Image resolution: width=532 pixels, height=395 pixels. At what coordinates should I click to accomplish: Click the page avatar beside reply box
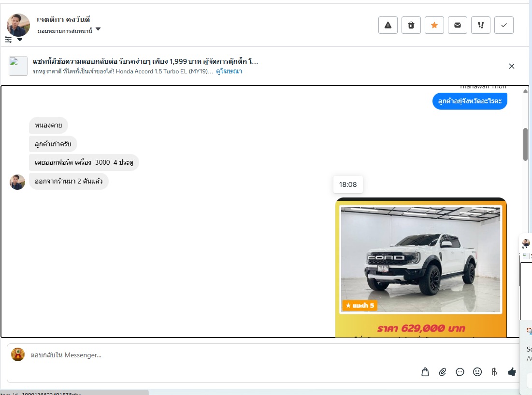(x=18, y=354)
